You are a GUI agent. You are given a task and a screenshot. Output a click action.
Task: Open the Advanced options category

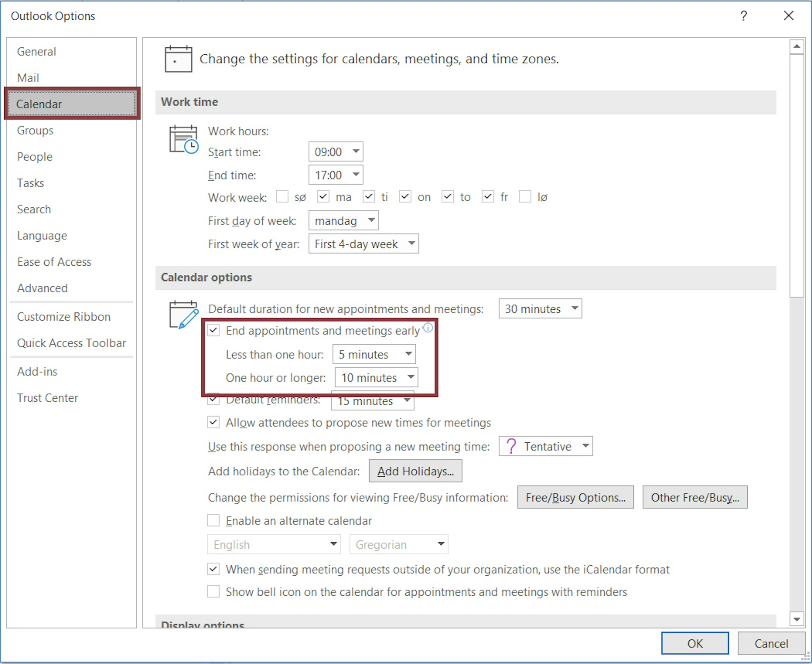(x=42, y=288)
